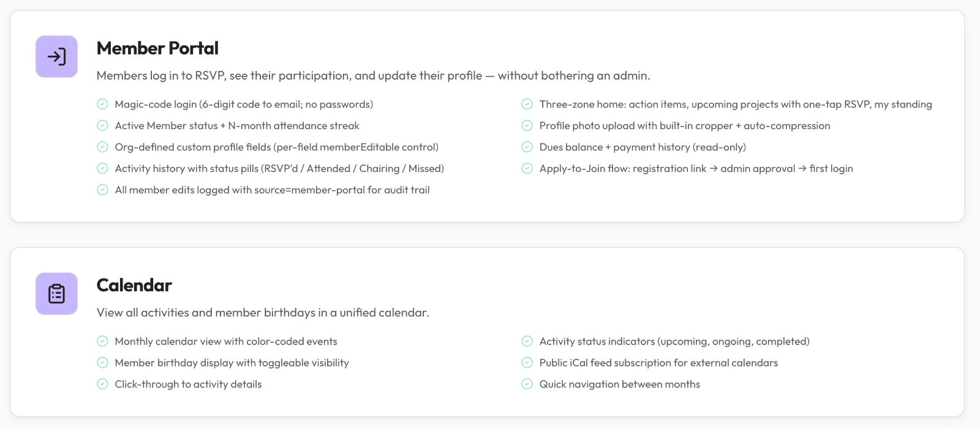
Task: Click check icon beside Magic-code login
Action: click(103, 104)
